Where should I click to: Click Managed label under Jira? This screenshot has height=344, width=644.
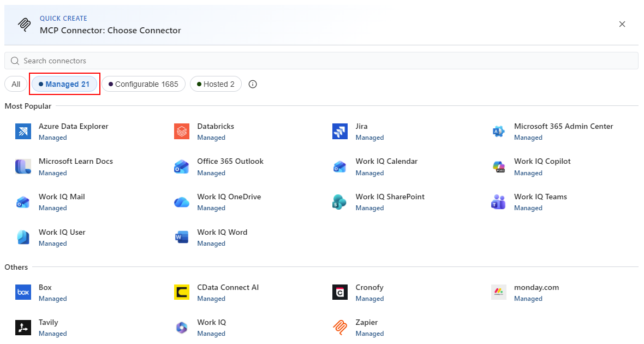click(369, 138)
